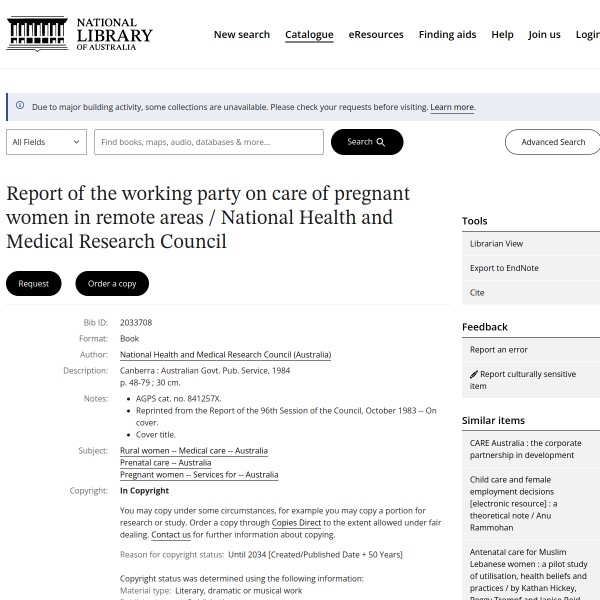Open eResources in the top navigation
Viewport: 600px width, 600px height.
click(376, 34)
